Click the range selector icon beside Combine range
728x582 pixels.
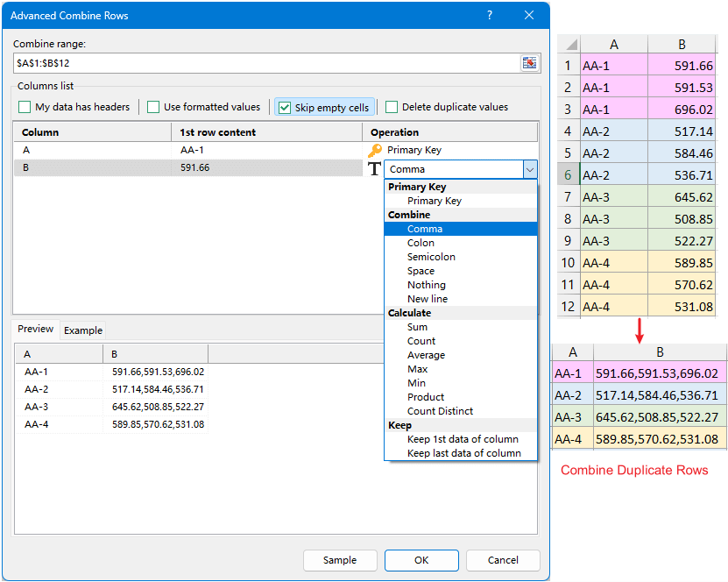click(x=530, y=62)
